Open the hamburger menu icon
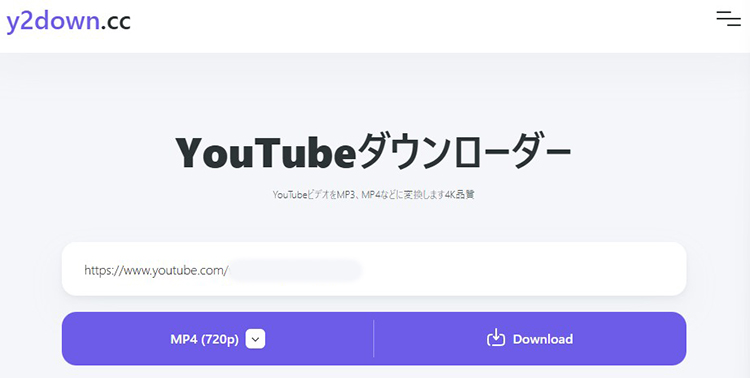750x378 pixels. click(x=728, y=18)
